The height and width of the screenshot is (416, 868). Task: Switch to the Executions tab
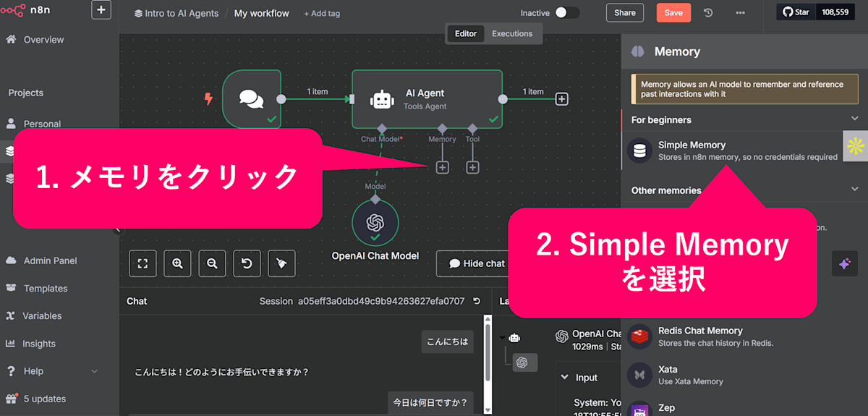click(512, 33)
